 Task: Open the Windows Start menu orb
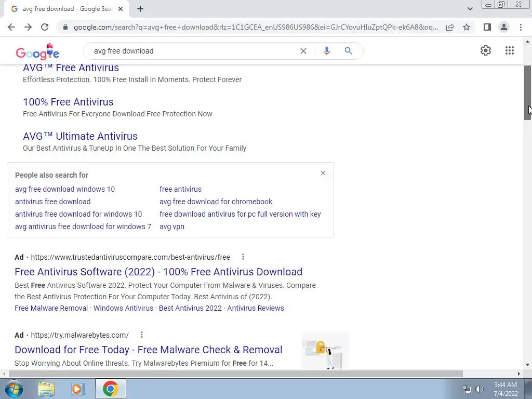coord(14,389)
